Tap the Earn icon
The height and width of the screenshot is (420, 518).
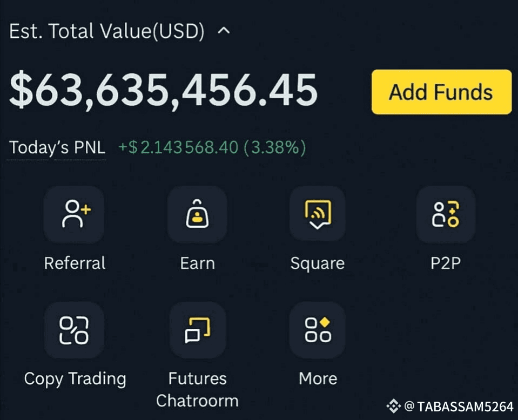point(197,215)
